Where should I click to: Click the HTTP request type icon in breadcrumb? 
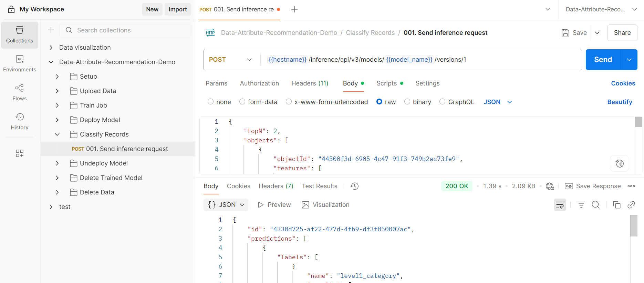coord(210,33)
